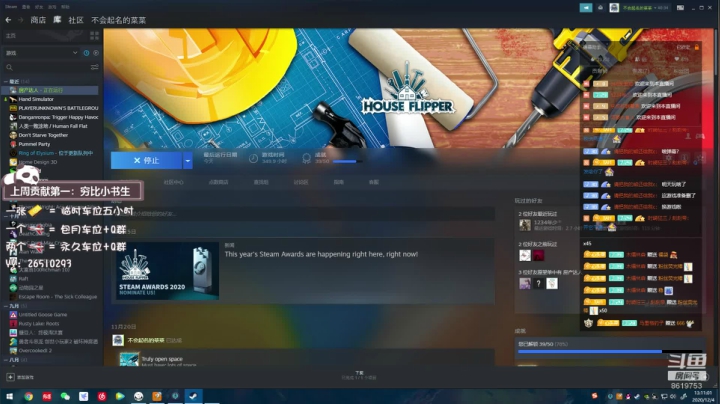Image resolution: width=720 pixels, height=404 pixels.
Task: Open the Windows Start button
Action: 9,396
